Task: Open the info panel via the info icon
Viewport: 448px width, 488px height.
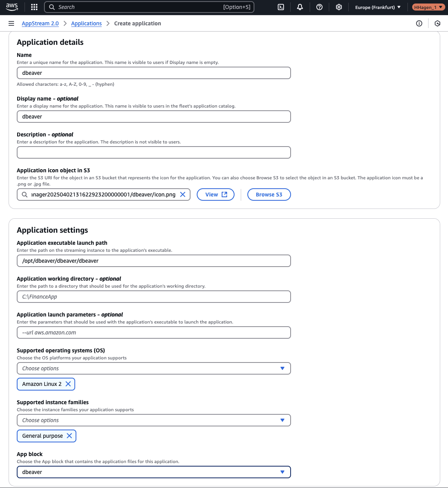Action: (419, 23)
